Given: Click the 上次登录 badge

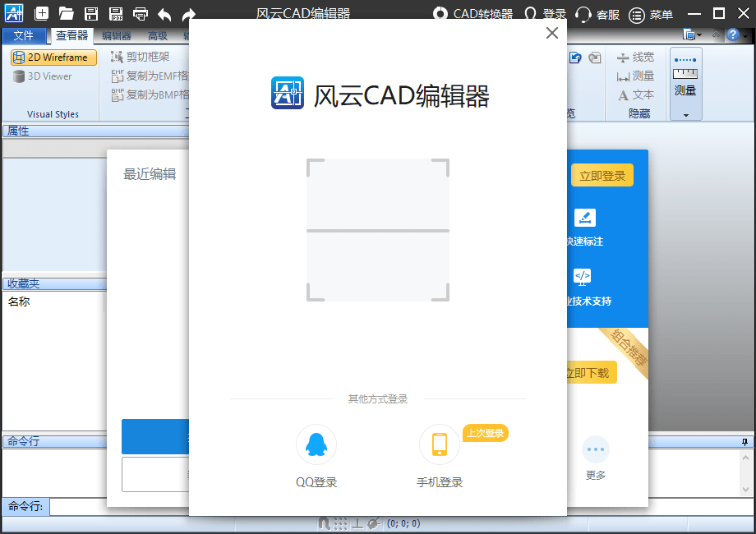Looking at the screenshot, I should pyautogui.click(x=486, y=433).
